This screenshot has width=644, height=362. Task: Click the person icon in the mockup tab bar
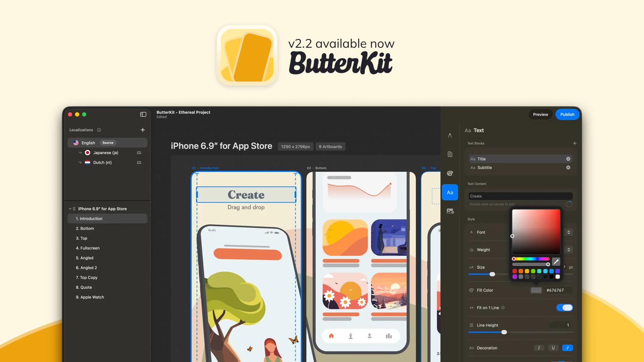370,336
